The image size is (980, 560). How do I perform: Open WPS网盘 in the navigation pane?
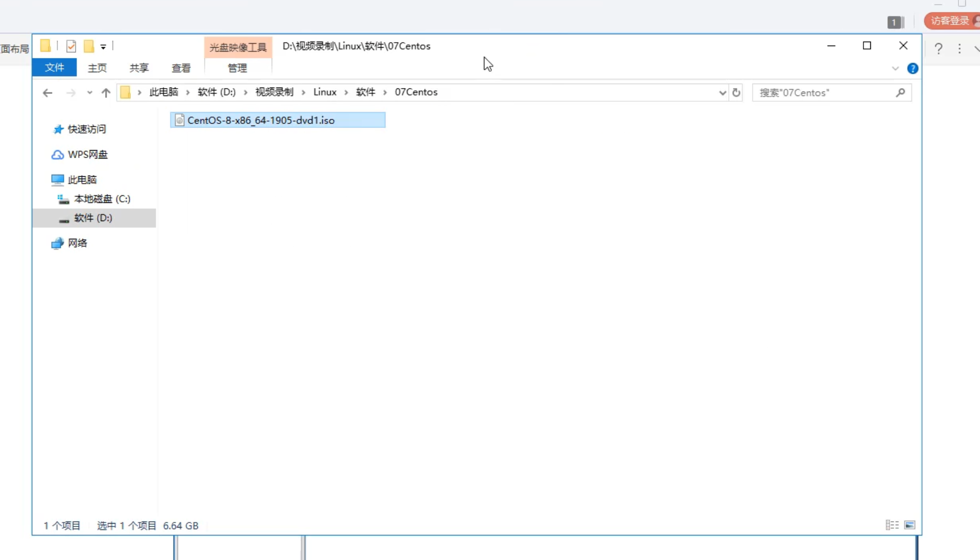point(88,155)
